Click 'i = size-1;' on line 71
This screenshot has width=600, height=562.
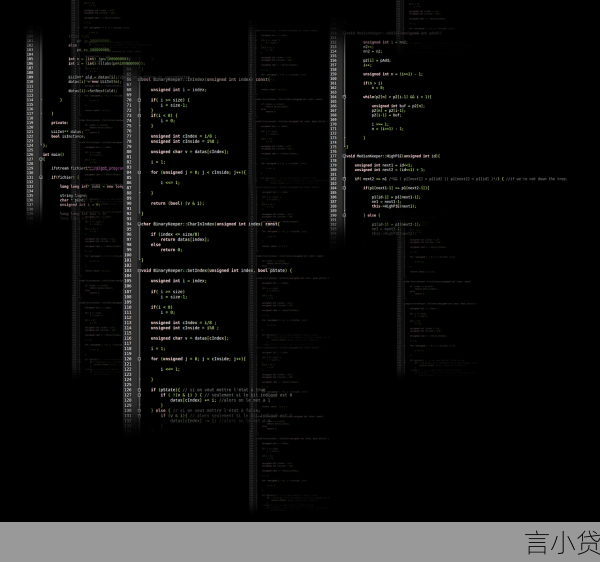pyautogui.click(x=174, y=105)
